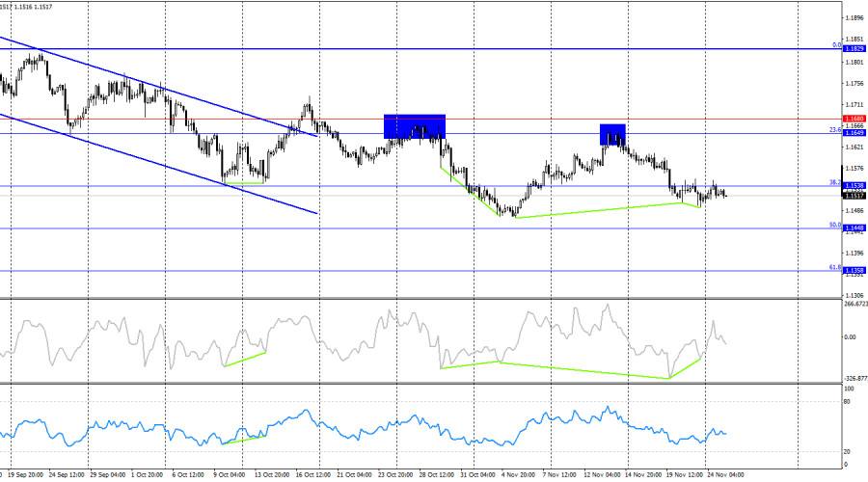
Task: Select the large blue rectangle near 1.1649
Action: (415, 126)
